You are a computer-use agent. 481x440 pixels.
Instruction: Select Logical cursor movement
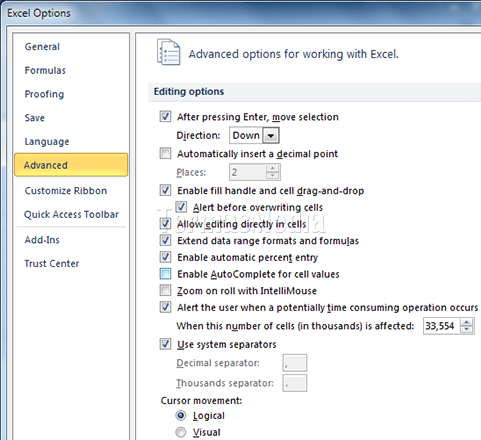[181, 415]
